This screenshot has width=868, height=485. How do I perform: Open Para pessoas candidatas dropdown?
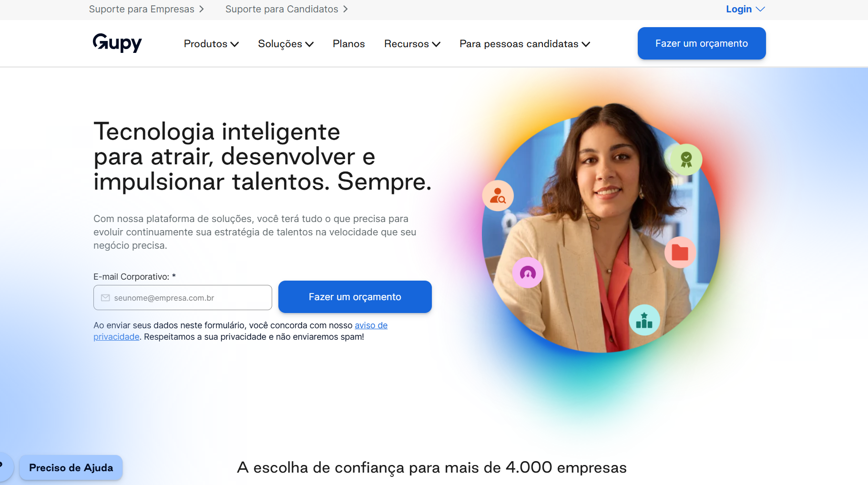(525, 44)
